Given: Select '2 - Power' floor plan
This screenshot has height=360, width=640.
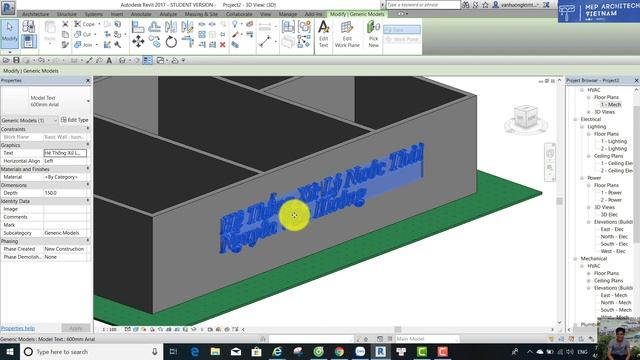Looking at the screenshot, I should [611, 200].
